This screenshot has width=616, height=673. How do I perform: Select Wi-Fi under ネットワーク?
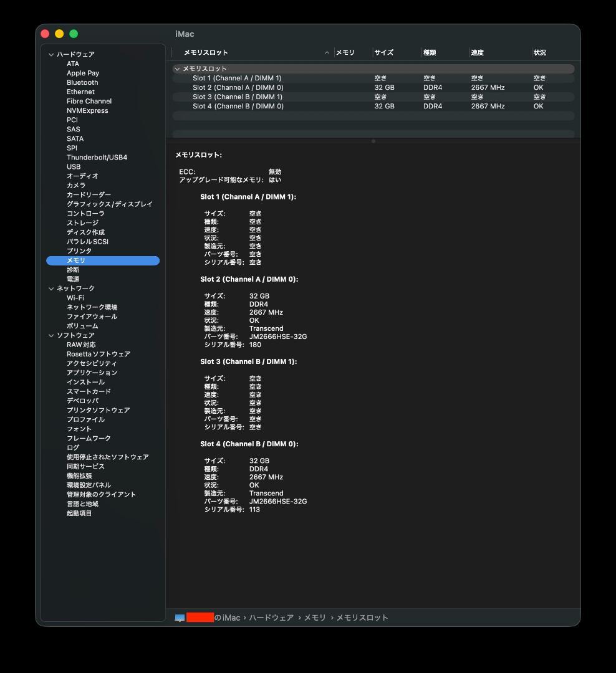tap(74, 297)
